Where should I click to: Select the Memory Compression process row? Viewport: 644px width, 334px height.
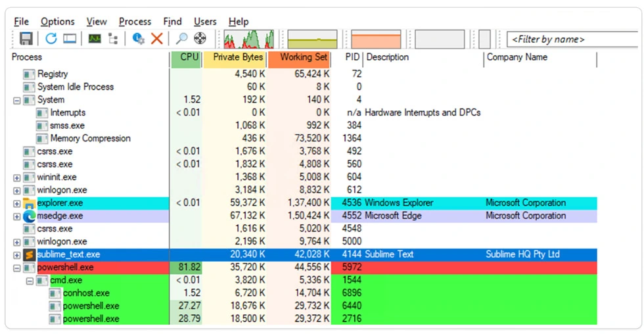tap(303, 139)
